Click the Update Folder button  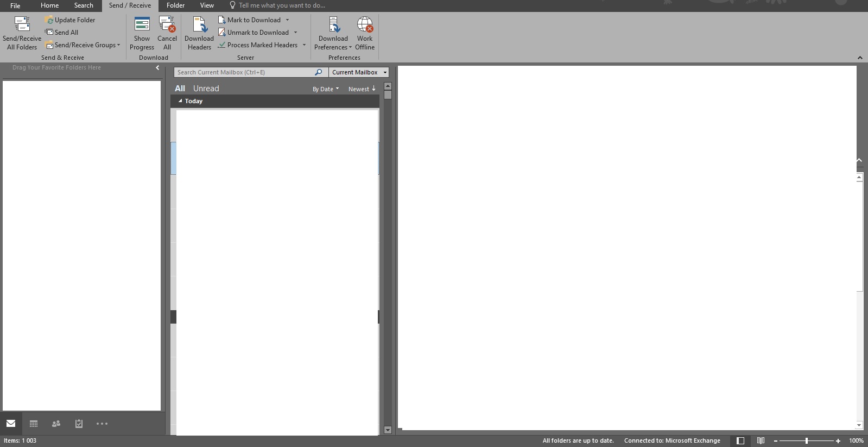click(x=70, y=20)
